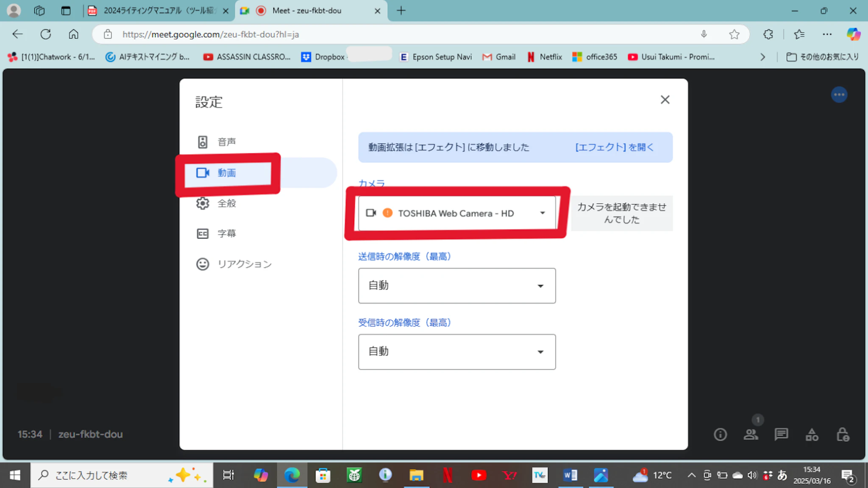Switch to the 全般 settings tab
The height and width of the screenshot is (488, 868).
click(x=226, y=203)
